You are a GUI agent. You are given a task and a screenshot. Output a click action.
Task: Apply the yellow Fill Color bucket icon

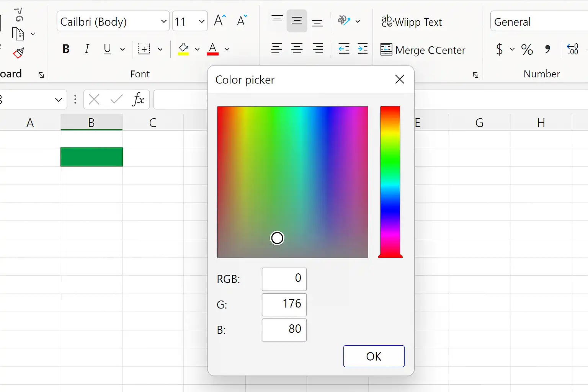(183, 49)
